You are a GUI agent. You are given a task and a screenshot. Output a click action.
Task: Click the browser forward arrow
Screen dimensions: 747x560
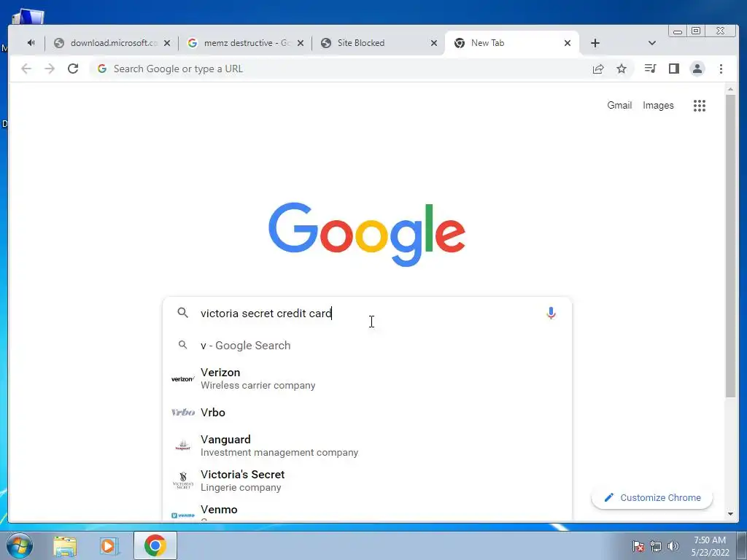point(50,69)
